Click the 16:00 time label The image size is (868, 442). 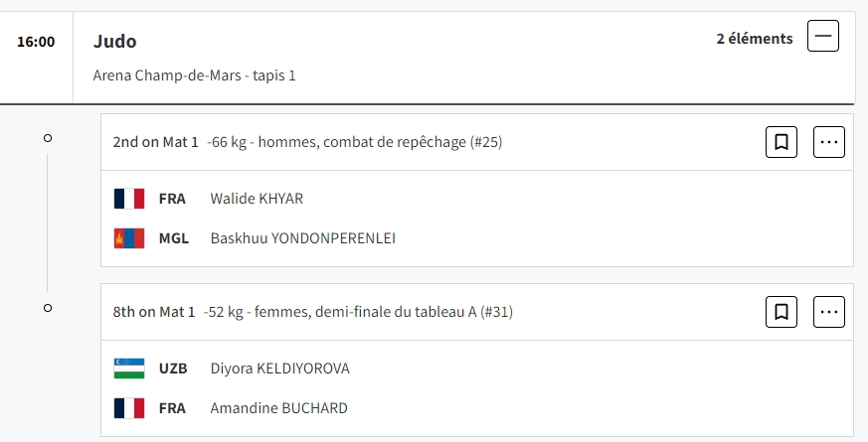[36, 42]
